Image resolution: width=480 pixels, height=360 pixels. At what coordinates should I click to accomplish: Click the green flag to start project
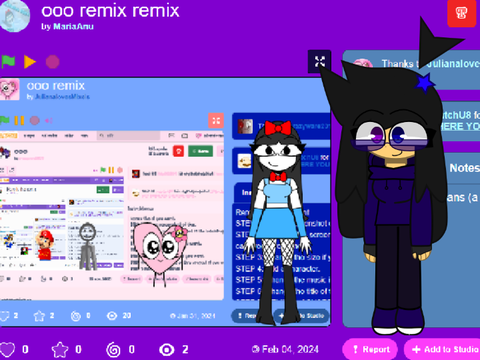(8, 62)
